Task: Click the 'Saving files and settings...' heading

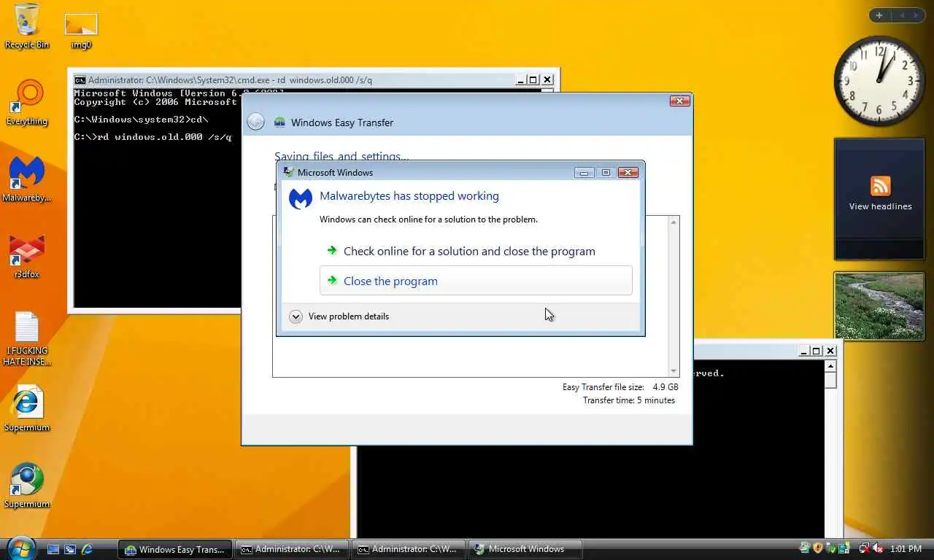Action: (x=341, y=156)
